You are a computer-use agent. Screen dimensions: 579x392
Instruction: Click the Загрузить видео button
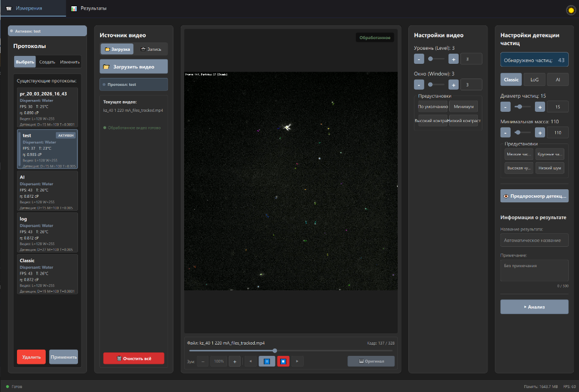click(134, 67)
